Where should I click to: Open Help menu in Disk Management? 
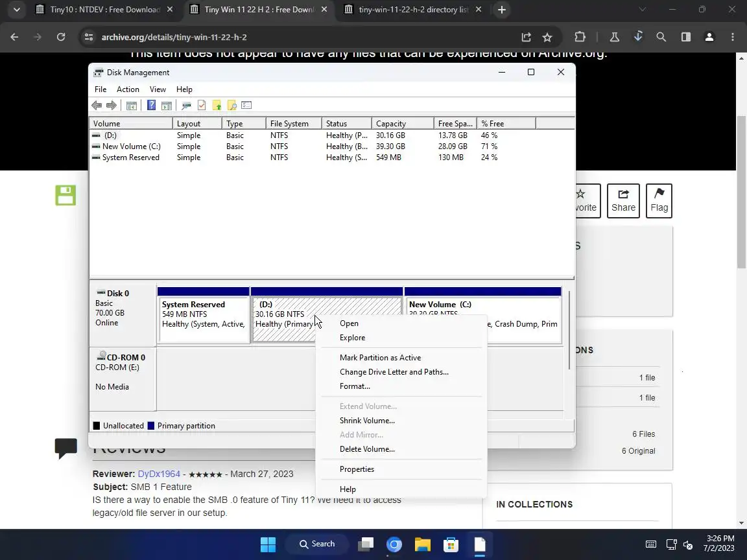coord(184,89)
